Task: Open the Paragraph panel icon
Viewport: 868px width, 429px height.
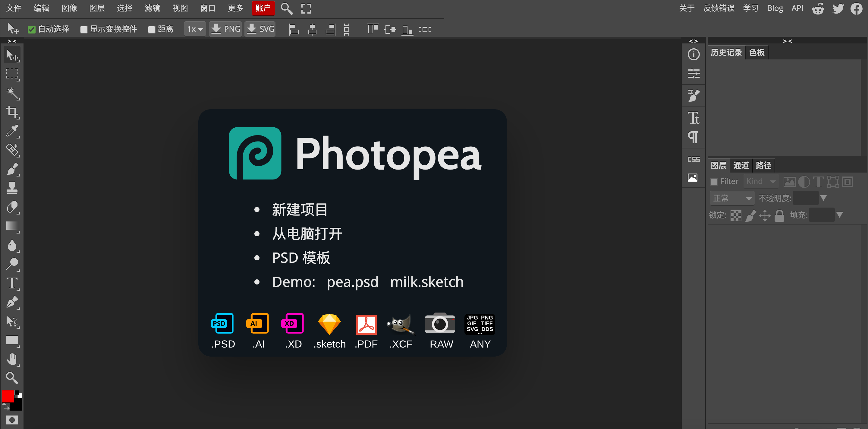Action: [x=693, y=137]
